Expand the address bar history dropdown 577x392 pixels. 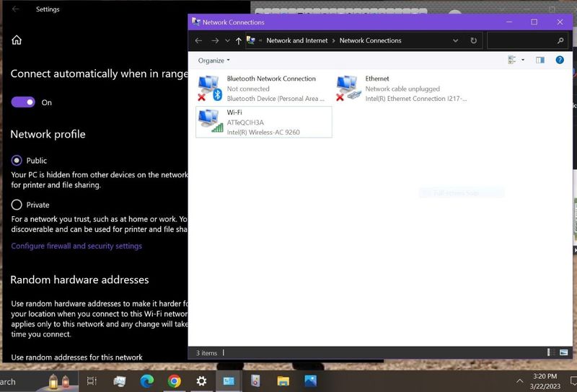tap(455, 41)
